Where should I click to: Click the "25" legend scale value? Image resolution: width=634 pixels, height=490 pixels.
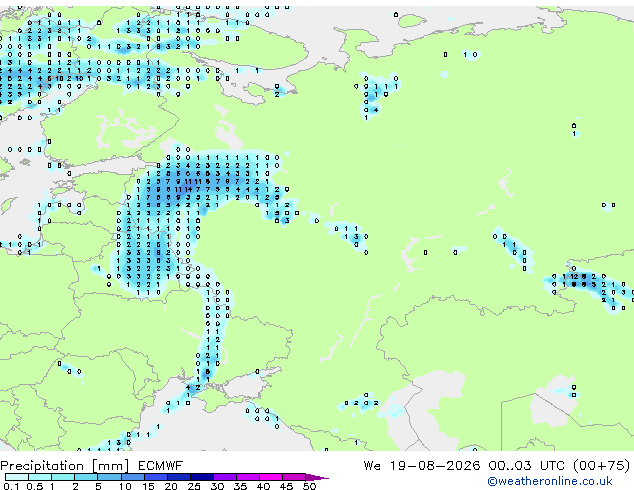(194, 486)
